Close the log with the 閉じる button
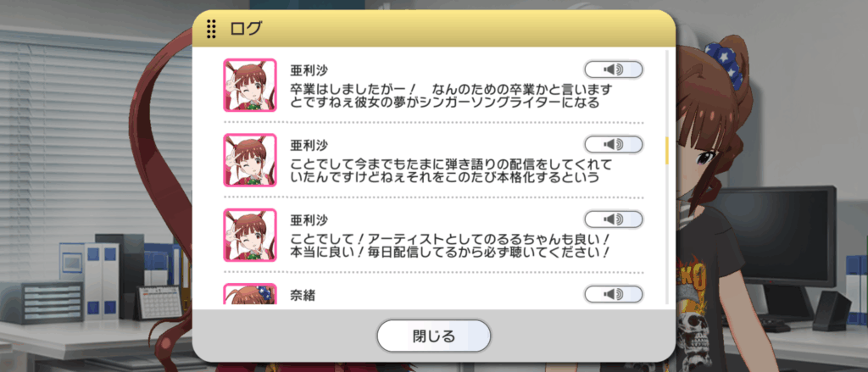The height and width of the screenshot is (372, 868). coord(433,336)
